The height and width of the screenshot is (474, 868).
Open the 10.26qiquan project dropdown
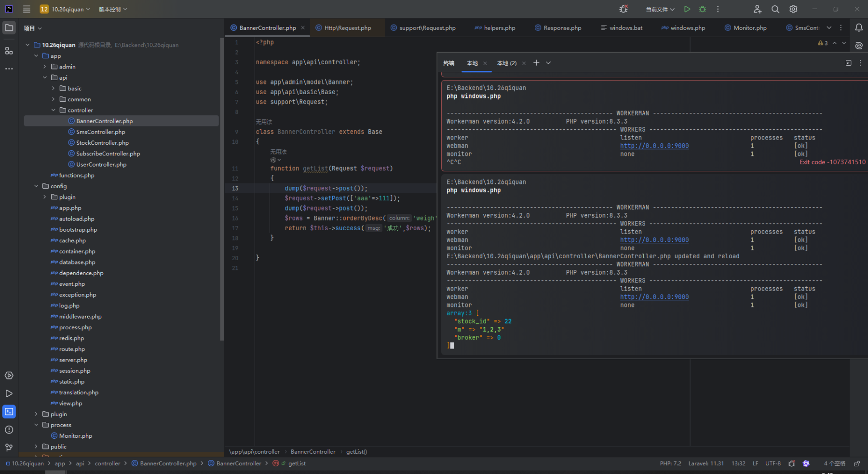pyautogui.click(x=65, y=9)
